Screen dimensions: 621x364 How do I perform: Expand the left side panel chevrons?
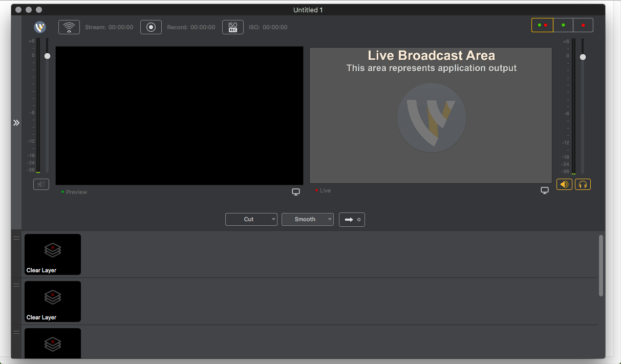pyautogui.click(x=16, y=123)
